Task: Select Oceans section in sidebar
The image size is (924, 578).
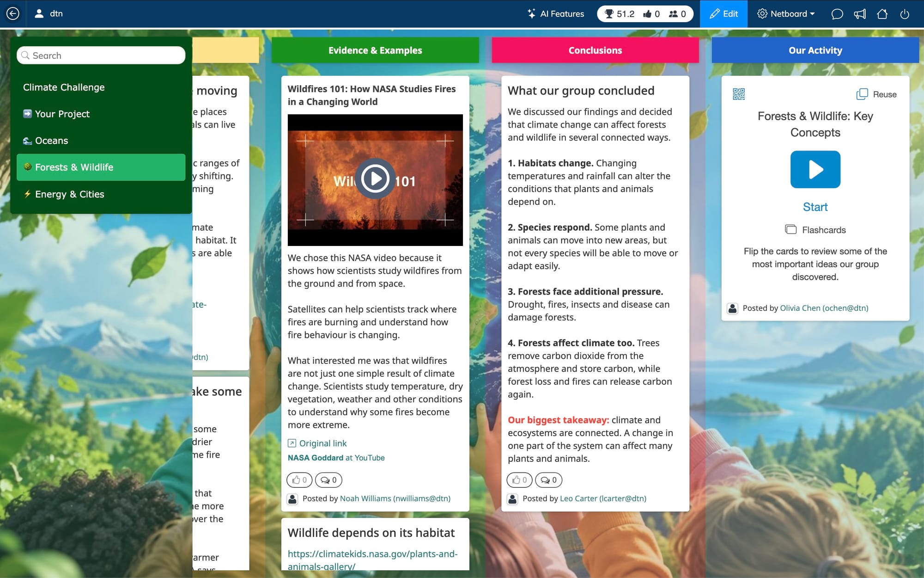Action: 101,141
